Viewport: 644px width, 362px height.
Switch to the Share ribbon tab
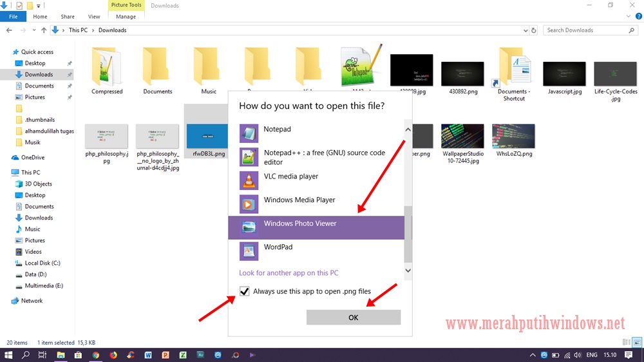pos(68,17)
